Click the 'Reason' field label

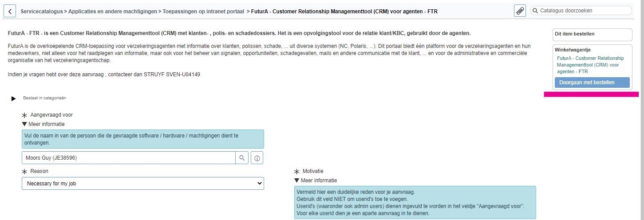39,171
